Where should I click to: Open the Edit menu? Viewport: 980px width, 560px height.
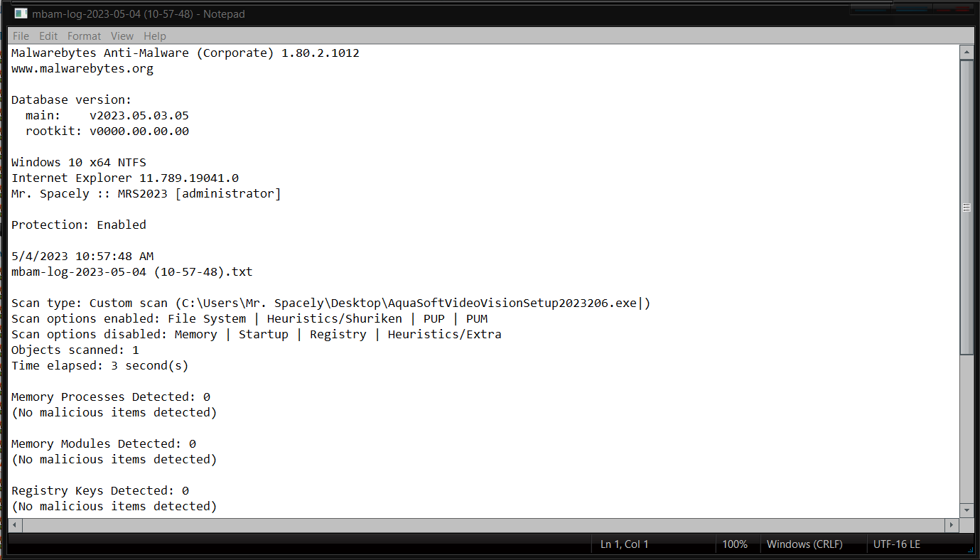(48, 36)
